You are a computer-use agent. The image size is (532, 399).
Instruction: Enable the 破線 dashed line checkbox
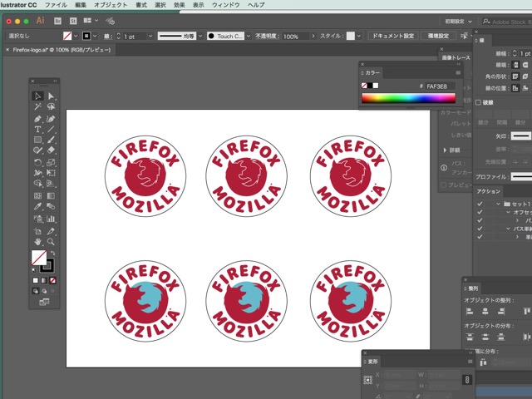(x=479, y=102)
